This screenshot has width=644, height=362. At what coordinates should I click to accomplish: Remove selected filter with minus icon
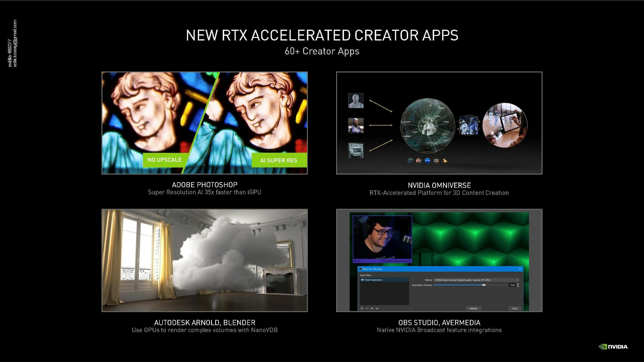pos(367,308)
